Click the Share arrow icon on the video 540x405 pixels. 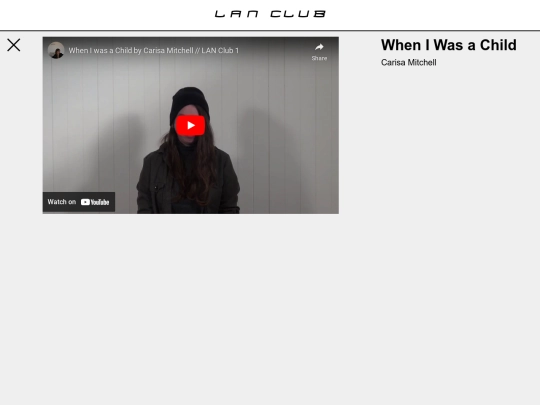coord(319,47)
